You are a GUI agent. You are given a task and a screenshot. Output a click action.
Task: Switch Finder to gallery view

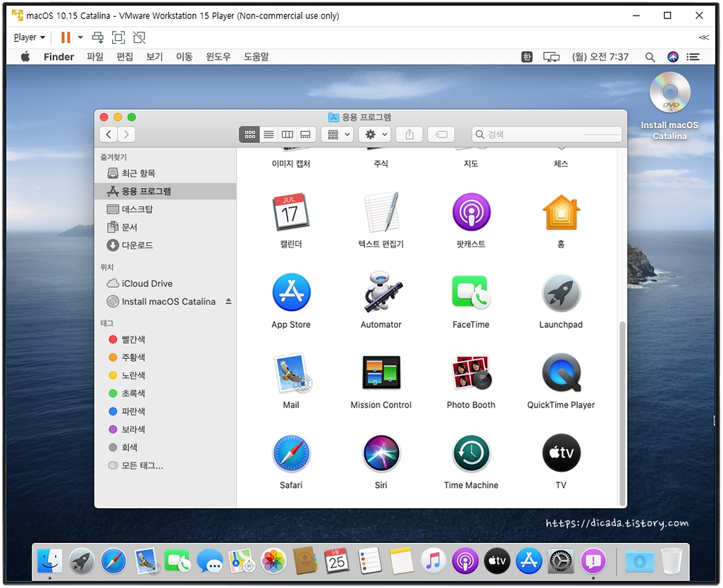(306, 135)
